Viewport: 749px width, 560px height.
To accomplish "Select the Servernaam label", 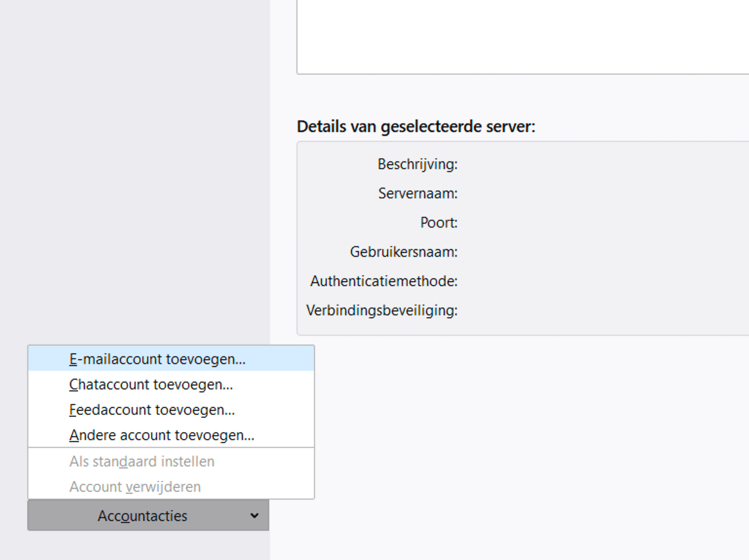I will [418, 193].
